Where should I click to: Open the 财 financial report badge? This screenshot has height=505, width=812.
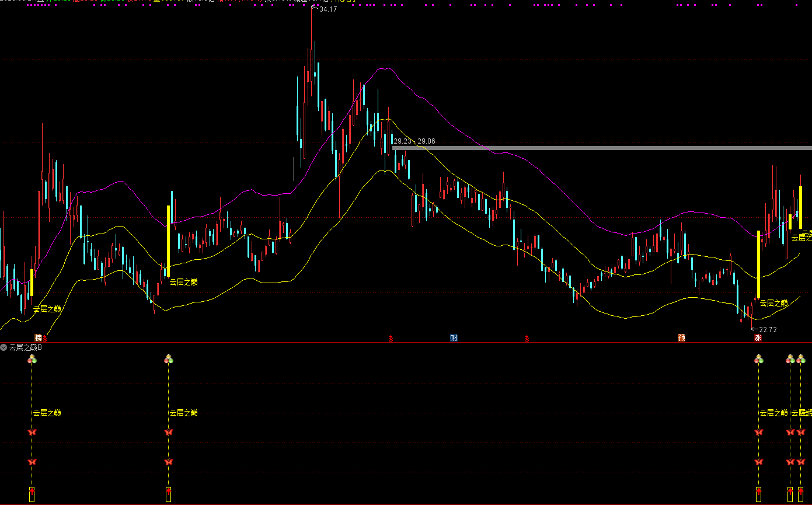pos(454,337)
